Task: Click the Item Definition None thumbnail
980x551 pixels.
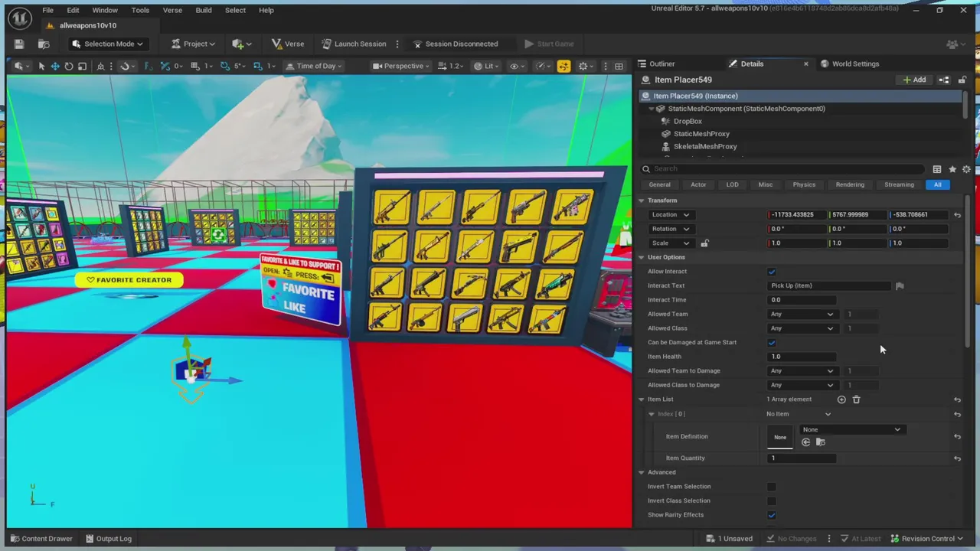Action: (x=780, y=437)
